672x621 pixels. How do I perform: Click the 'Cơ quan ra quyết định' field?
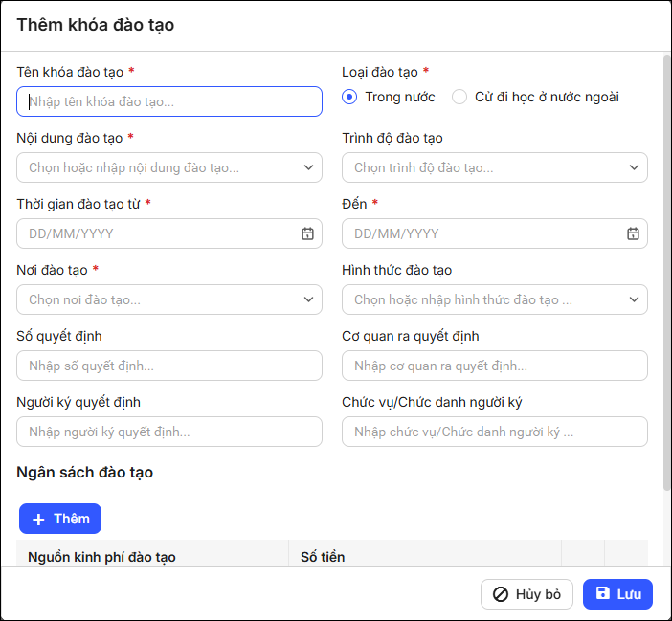point(494,366)
